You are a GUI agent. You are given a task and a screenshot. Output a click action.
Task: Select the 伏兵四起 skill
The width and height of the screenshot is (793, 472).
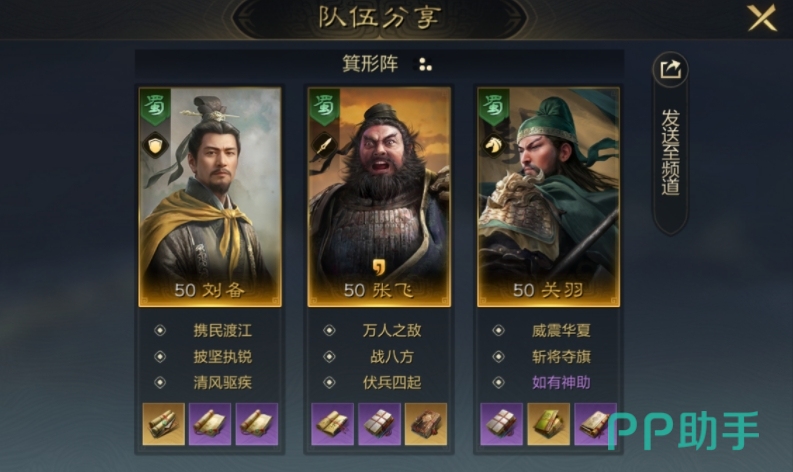(x=392, y=382)
